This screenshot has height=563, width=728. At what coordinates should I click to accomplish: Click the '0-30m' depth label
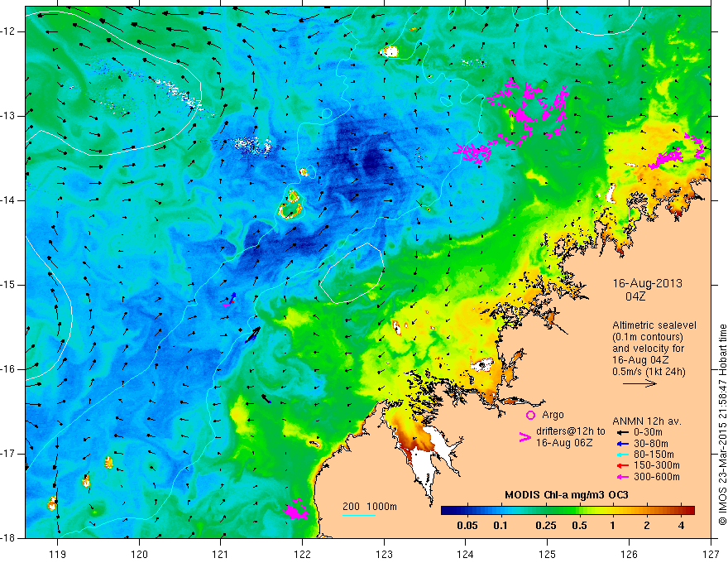648,432
